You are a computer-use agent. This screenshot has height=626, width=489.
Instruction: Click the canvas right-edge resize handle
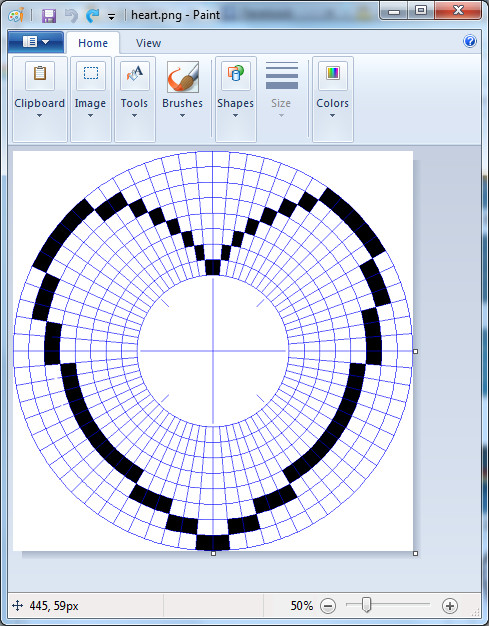coord(416,351)
